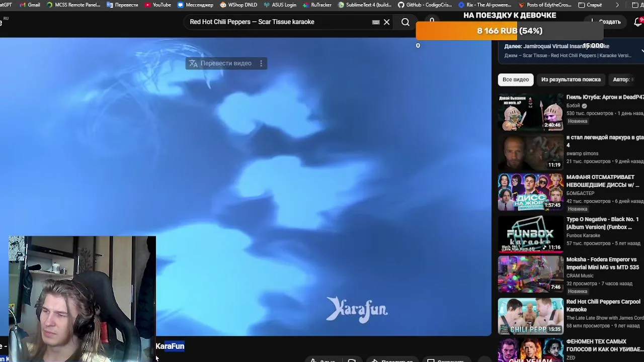
Task: Open the БОМБАСТЕР channel name
Action: point(580,193)
